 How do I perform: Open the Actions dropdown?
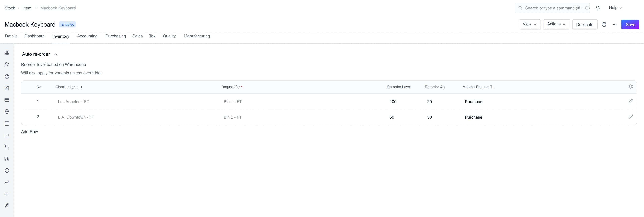(x=556, y=24)
